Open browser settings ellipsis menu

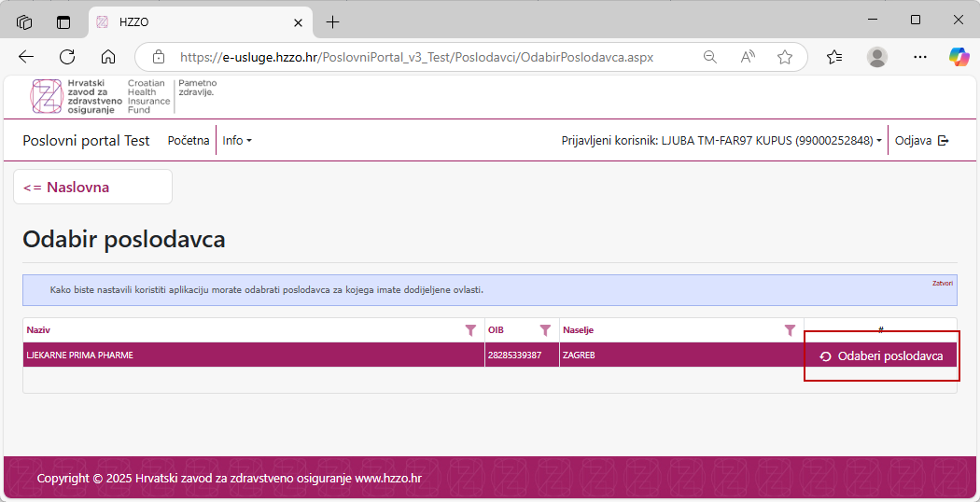coord(920,57)
